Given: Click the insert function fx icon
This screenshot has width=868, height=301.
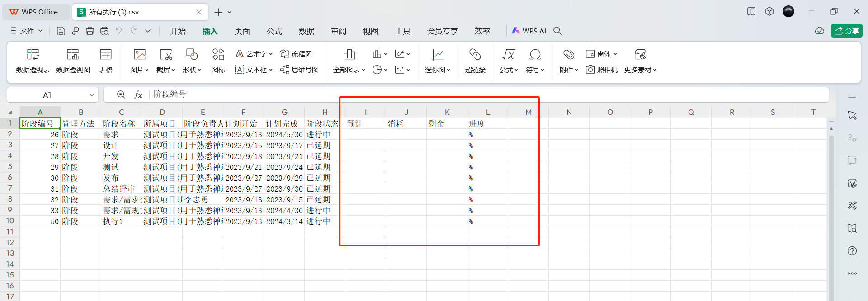Looking at the screenshot, I should click(x=138, y=94).
